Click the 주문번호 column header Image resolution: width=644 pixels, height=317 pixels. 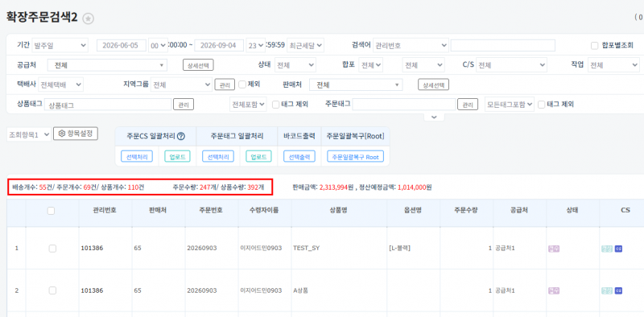click(x=212, y=210)
